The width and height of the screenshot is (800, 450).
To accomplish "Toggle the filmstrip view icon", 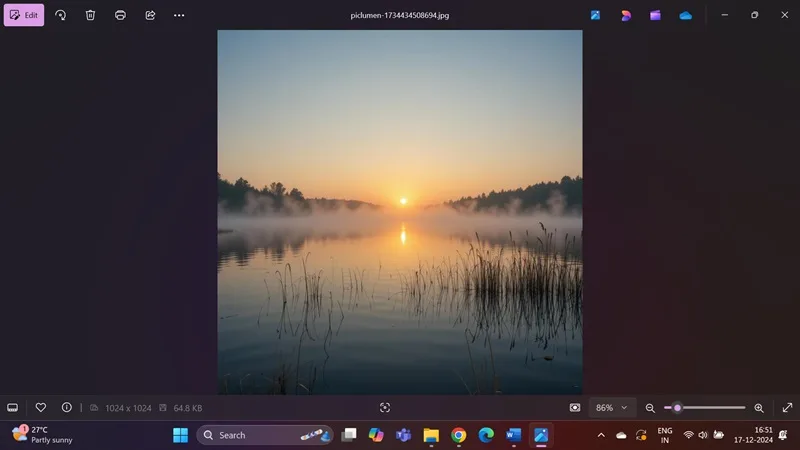I will (13, 408).
